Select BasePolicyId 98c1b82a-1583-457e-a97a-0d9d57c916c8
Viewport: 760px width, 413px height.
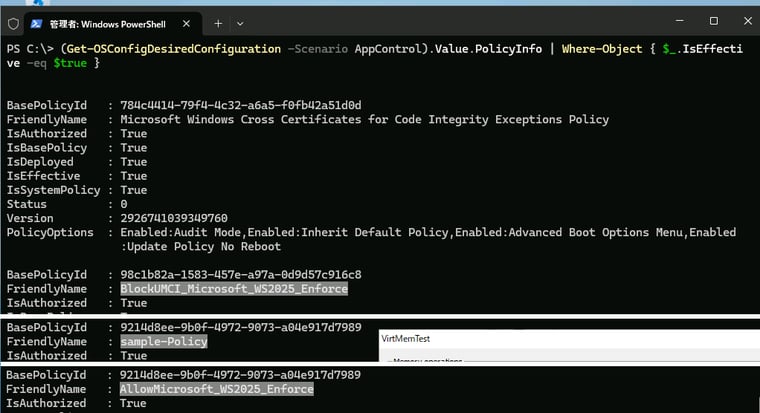[240, 274]
